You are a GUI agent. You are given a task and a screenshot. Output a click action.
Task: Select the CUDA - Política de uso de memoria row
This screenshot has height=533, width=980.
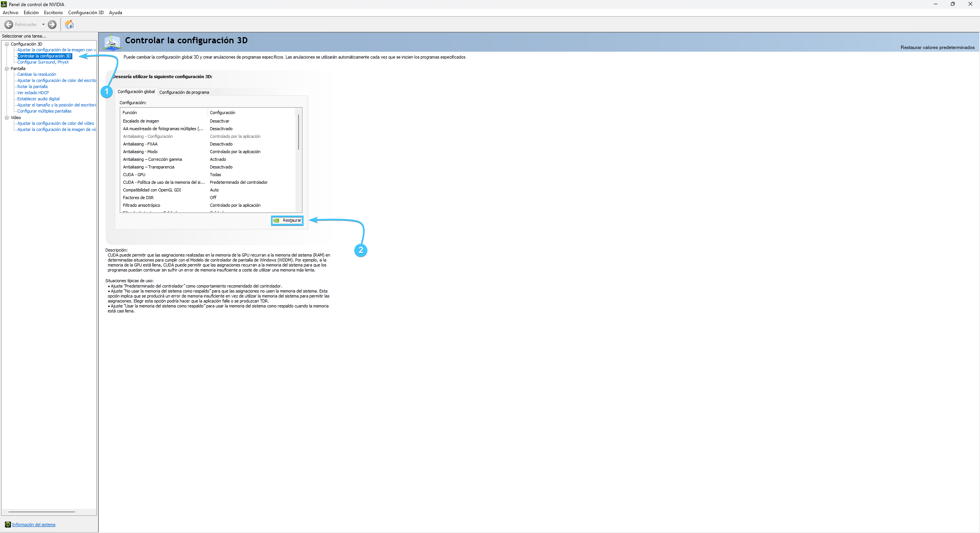(x=209, y=182)
